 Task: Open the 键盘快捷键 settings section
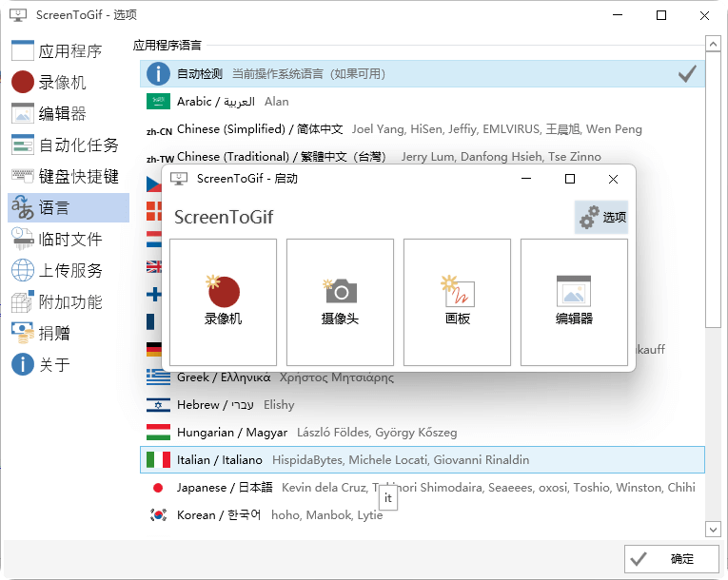click(x=69, y=176)
